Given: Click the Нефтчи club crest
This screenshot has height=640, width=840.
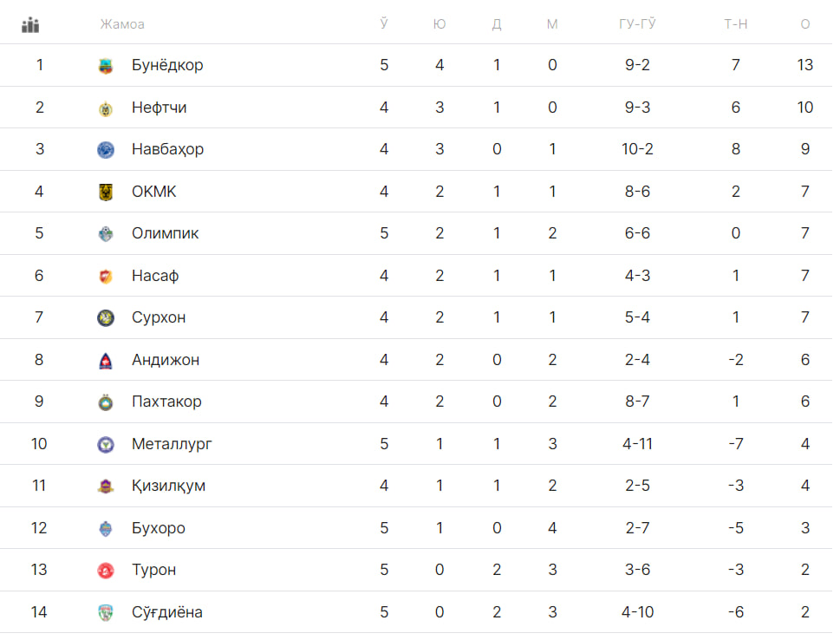Looking at the screenshot, I should click(x=105, y=108).
